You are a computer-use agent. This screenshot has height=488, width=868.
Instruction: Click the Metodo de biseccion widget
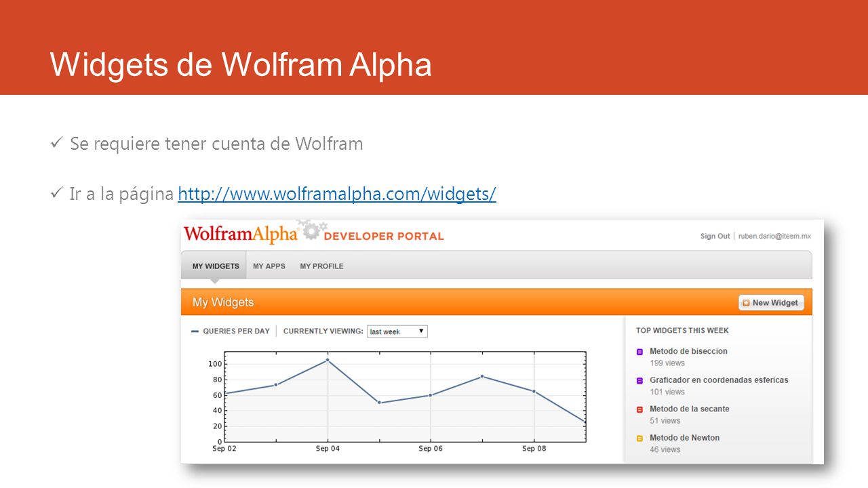[688, 351]
